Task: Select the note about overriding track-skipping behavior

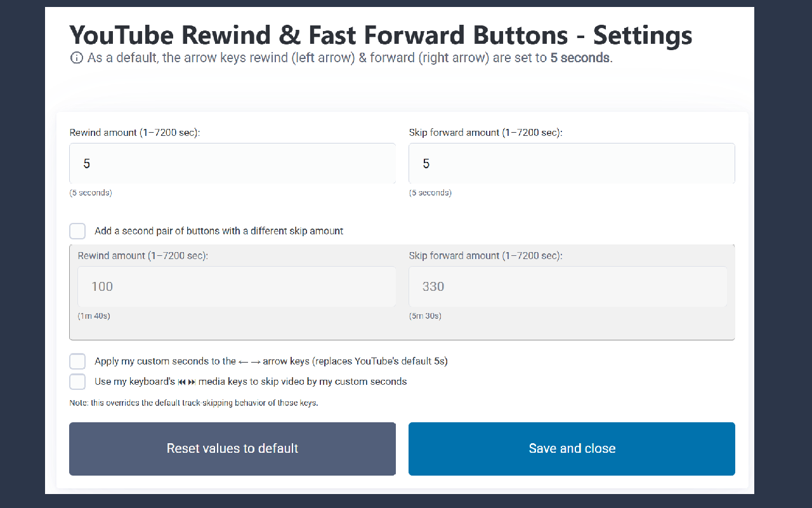Action: point(193,403)
